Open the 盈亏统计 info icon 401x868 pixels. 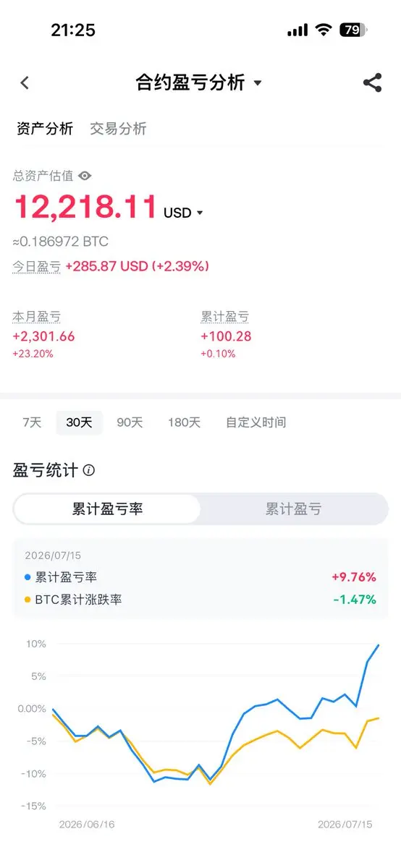[x=89, y=470]
